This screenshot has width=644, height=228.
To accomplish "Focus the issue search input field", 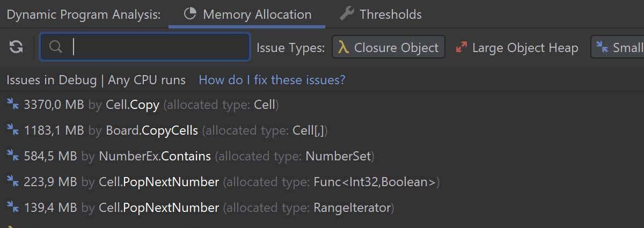I will [156, 47].
